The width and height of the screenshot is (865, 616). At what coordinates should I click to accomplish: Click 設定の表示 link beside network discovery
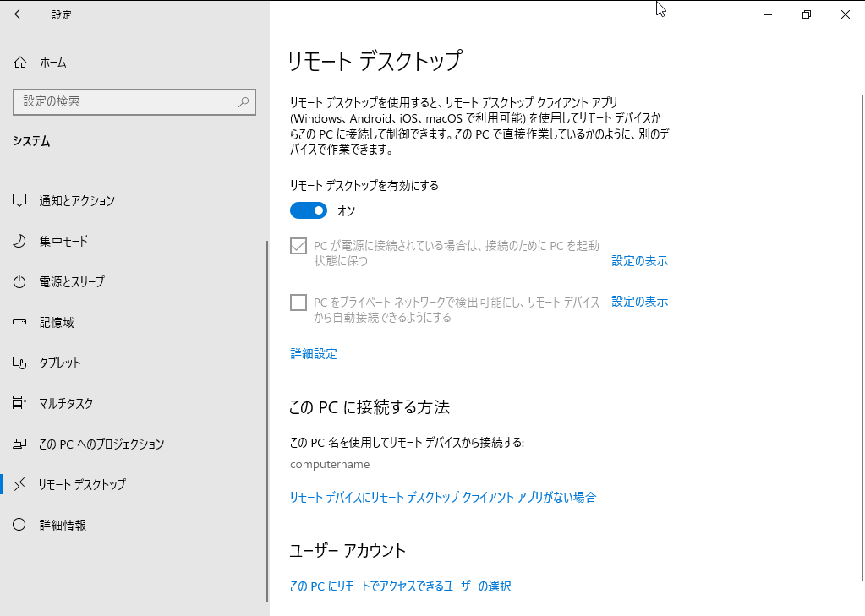click(x=639, y=302)
